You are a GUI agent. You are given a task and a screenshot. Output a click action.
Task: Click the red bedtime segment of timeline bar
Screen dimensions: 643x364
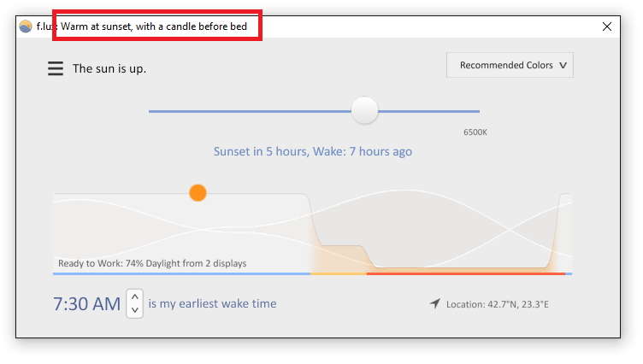[x=465, y=273]
